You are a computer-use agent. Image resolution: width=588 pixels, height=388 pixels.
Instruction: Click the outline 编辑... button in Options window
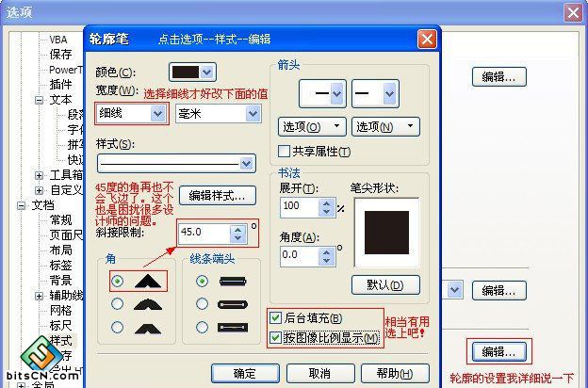click(x=499, y=351)
